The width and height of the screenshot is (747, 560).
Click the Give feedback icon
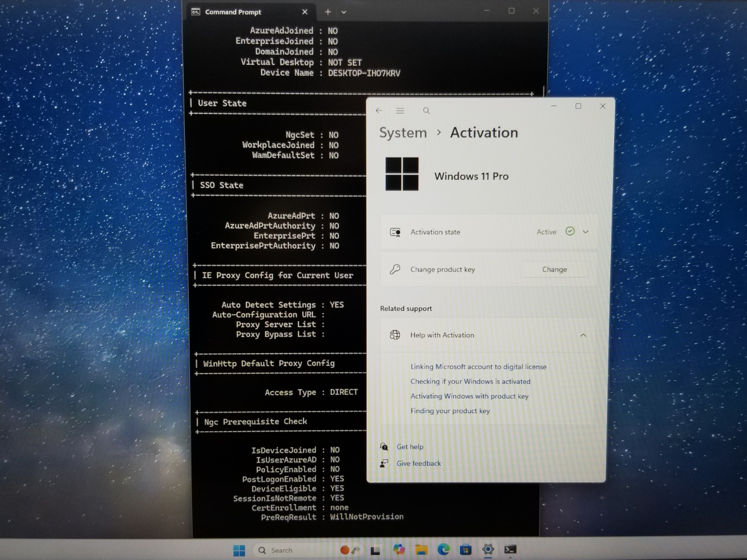coord(384,463)
